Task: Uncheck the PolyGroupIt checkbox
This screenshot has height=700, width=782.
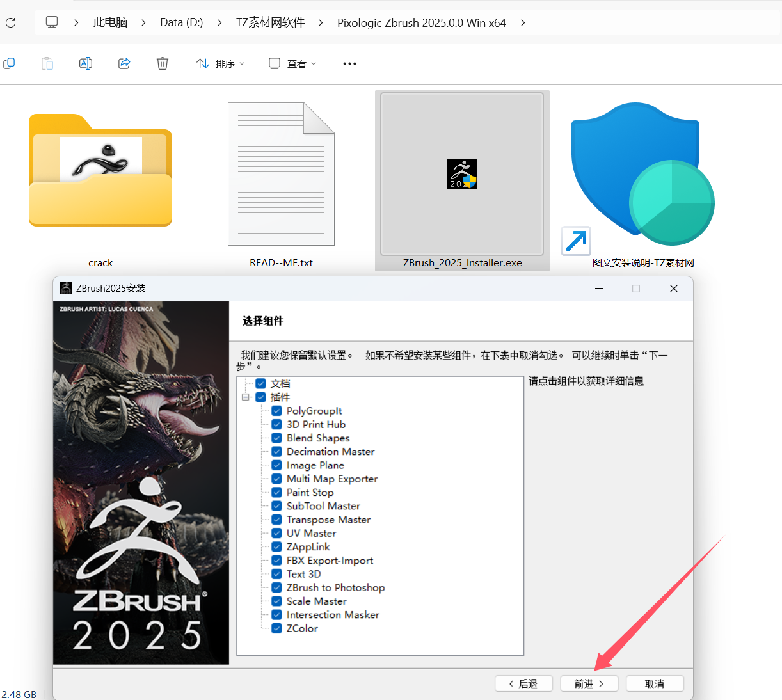Action: pyautogui.click(x=276, y=411)
